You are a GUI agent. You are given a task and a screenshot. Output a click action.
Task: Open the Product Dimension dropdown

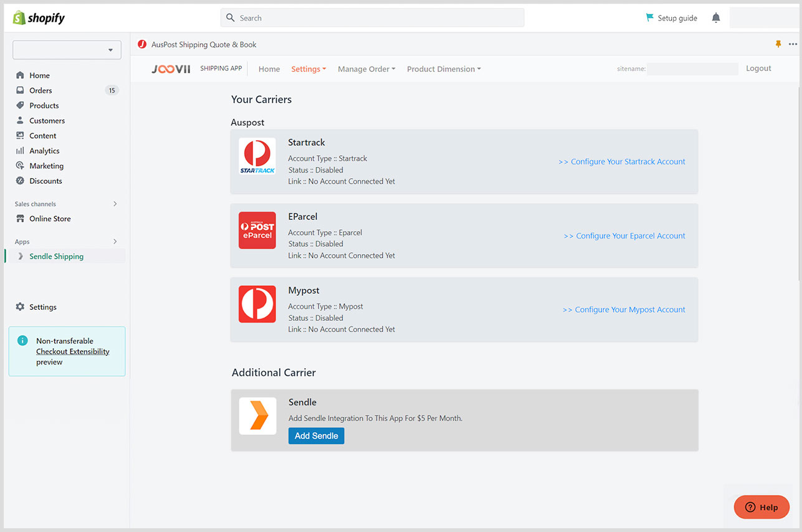pyautogui.click(x=443, y=69)
